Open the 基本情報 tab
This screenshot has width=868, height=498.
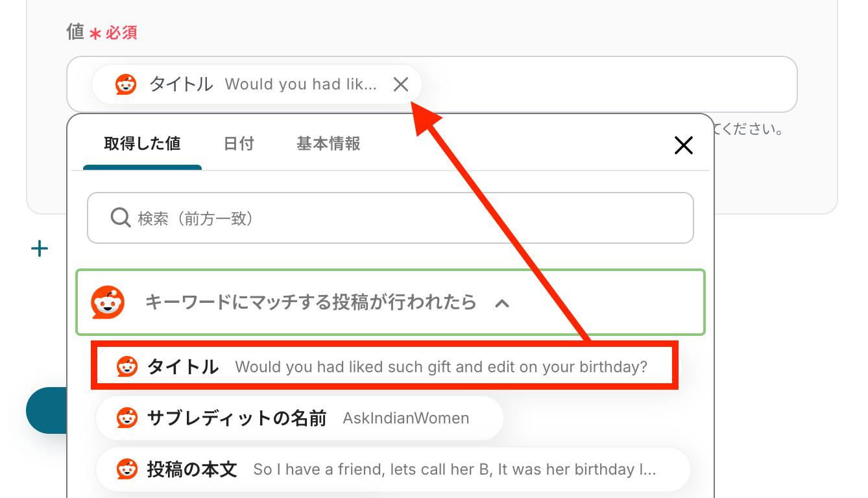pos(328,144)
